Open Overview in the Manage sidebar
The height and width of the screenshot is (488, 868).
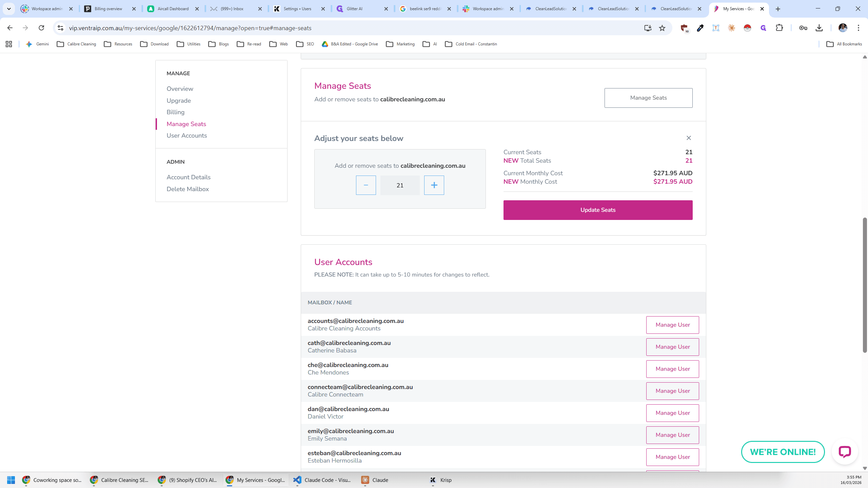pos(180,89)
